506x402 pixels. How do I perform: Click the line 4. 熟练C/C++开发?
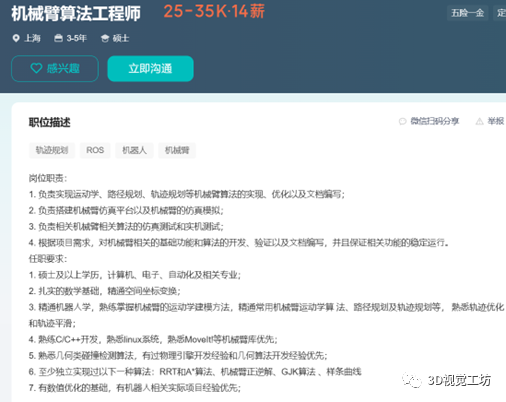coord(153,339)
